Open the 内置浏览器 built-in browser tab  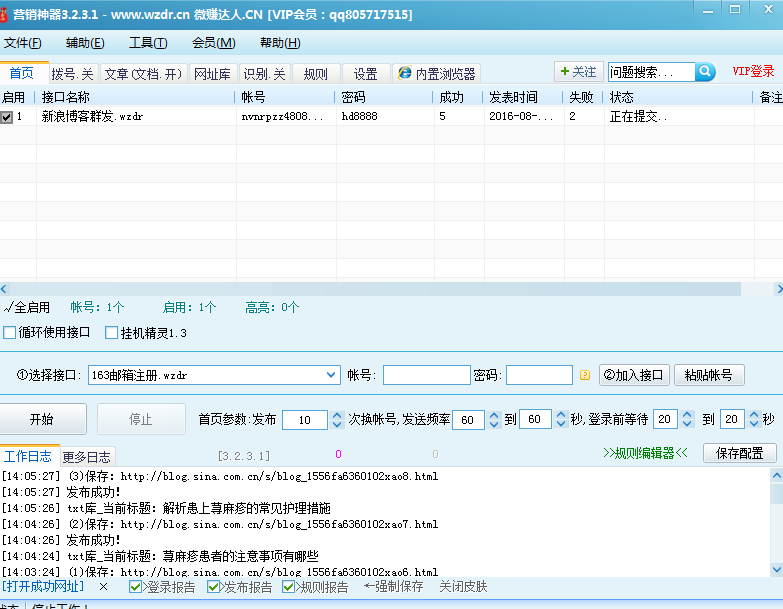coord(437,74)
